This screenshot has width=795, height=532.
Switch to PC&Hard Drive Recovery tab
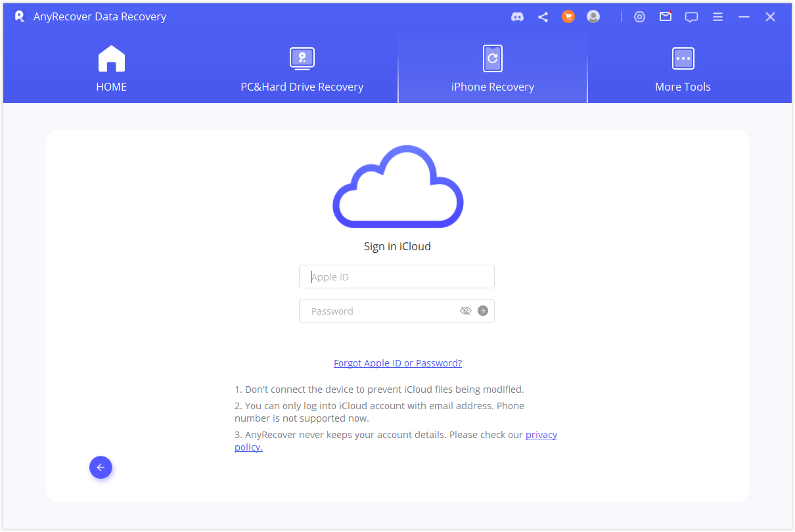click(302, 70)
